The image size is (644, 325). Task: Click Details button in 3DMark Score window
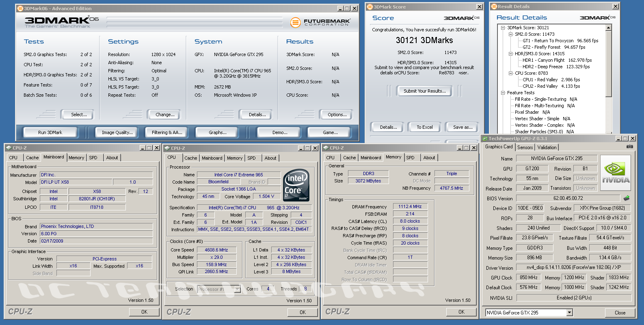[x=389, y=127]
